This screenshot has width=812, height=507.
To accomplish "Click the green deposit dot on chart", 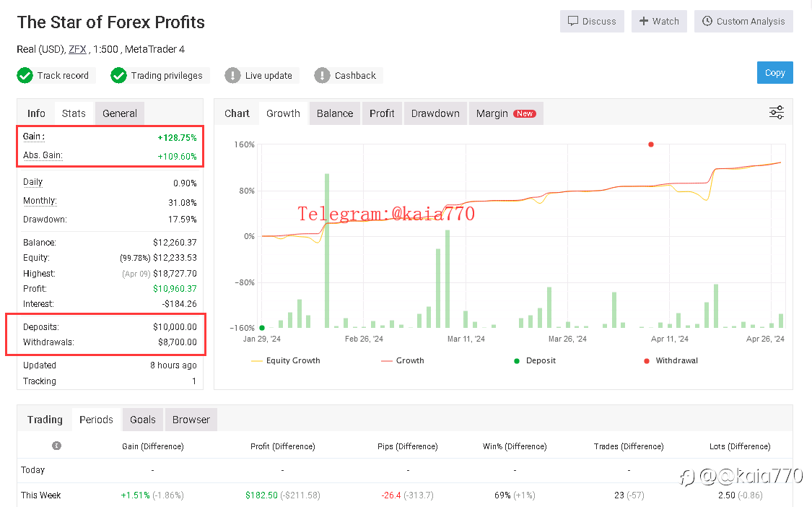I will [x=262, y=328].
